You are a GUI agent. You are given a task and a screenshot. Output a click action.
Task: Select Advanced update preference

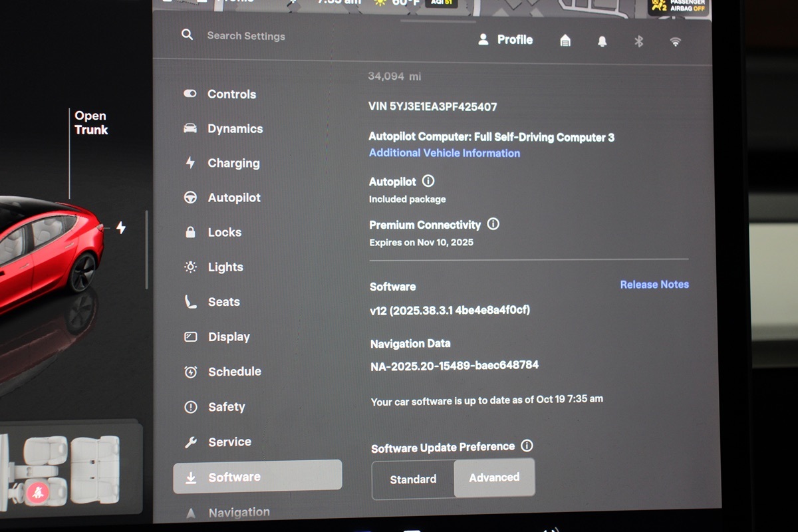494,477
